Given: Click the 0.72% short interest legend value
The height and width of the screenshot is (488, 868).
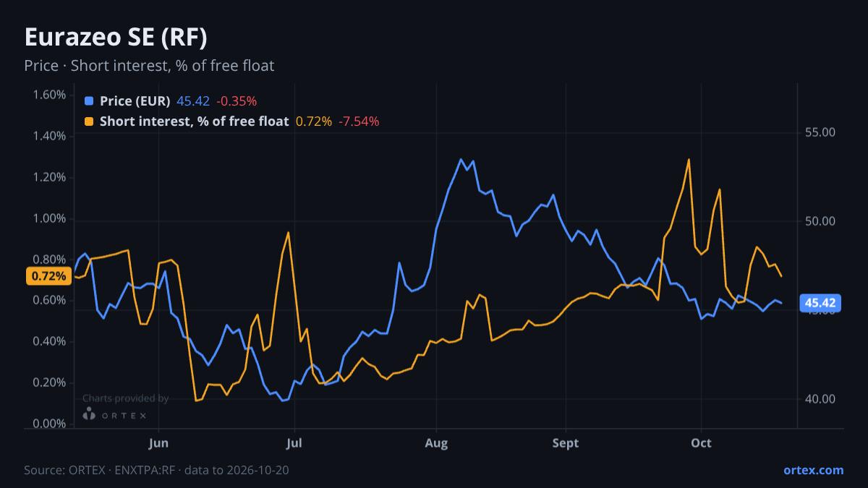Looking at the screenshot, I should click(x=314, y=121).
